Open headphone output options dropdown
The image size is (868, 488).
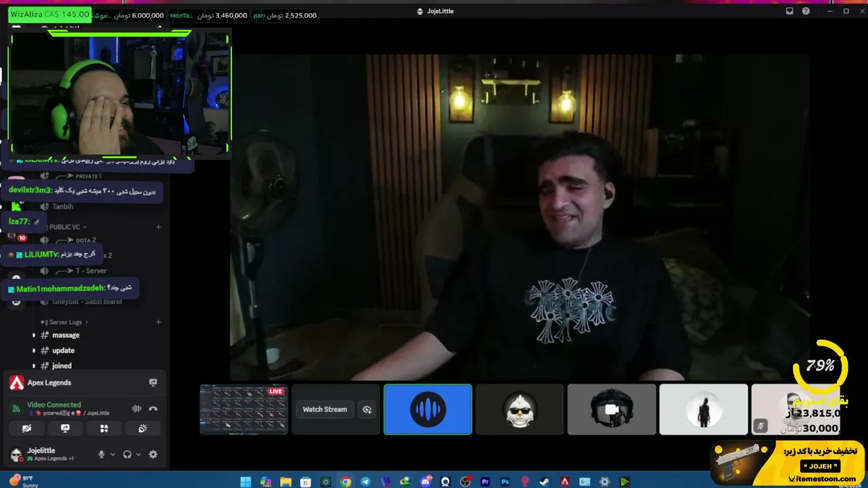coord(138,455)
